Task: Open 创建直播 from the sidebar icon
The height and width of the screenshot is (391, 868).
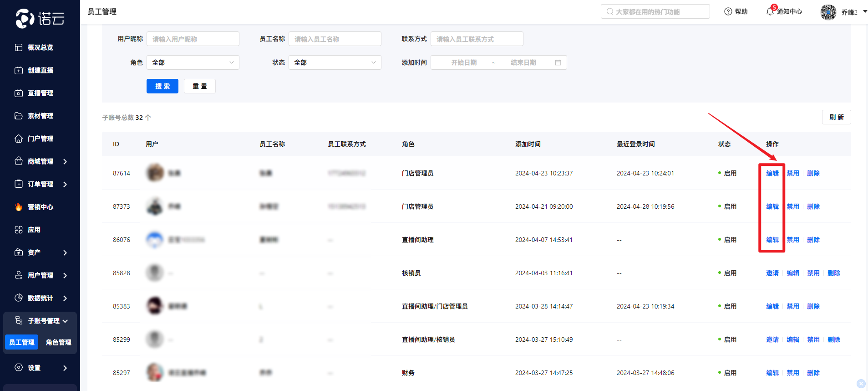Action: 19,70
